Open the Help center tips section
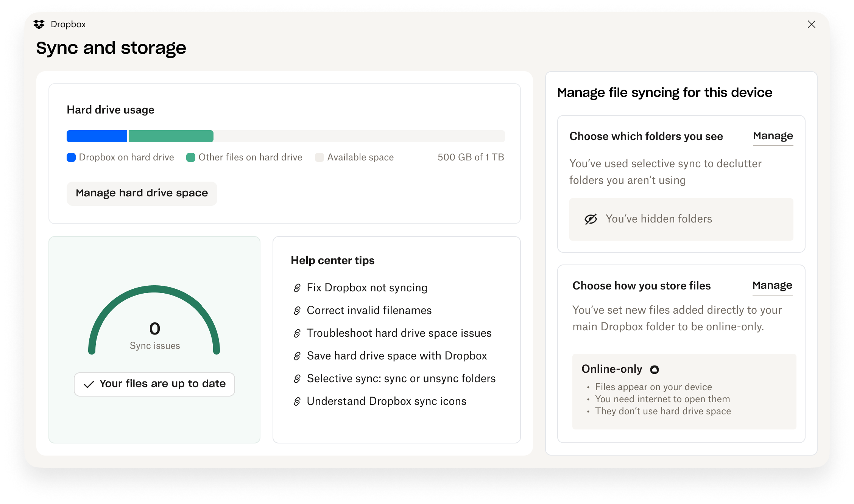Viewport: 854px width, 504px height. click(x=332, y=260)
